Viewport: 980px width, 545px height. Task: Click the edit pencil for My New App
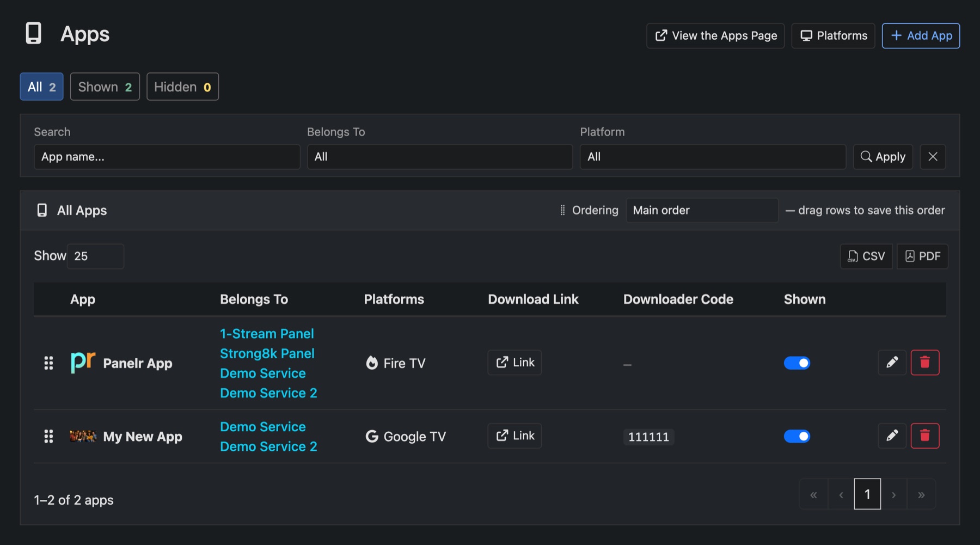[x=892, y=436]
